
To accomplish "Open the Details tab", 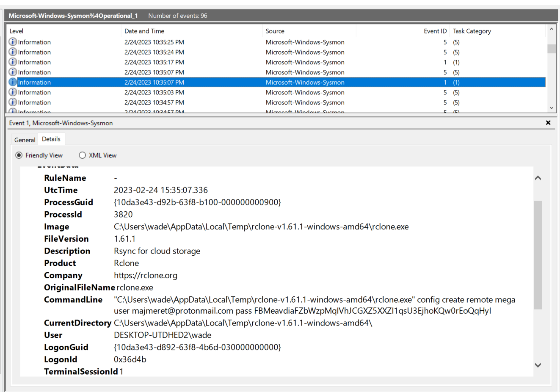I will 51,139.
